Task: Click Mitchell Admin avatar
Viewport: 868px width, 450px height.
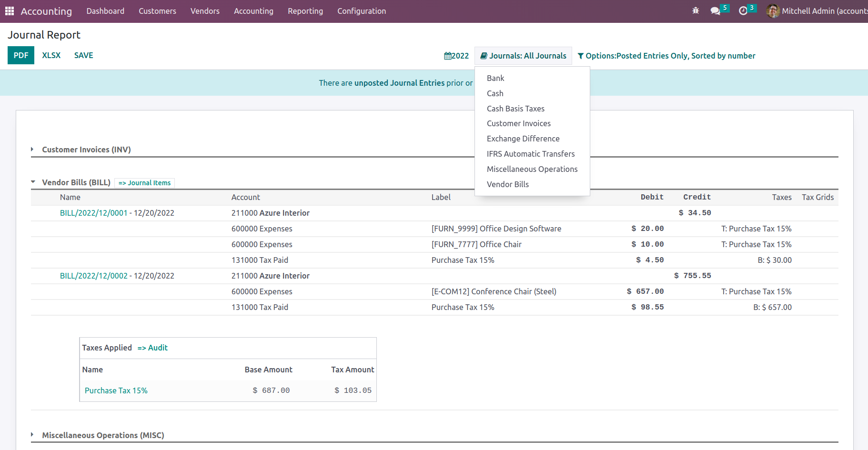Action: tap(773, 11)
